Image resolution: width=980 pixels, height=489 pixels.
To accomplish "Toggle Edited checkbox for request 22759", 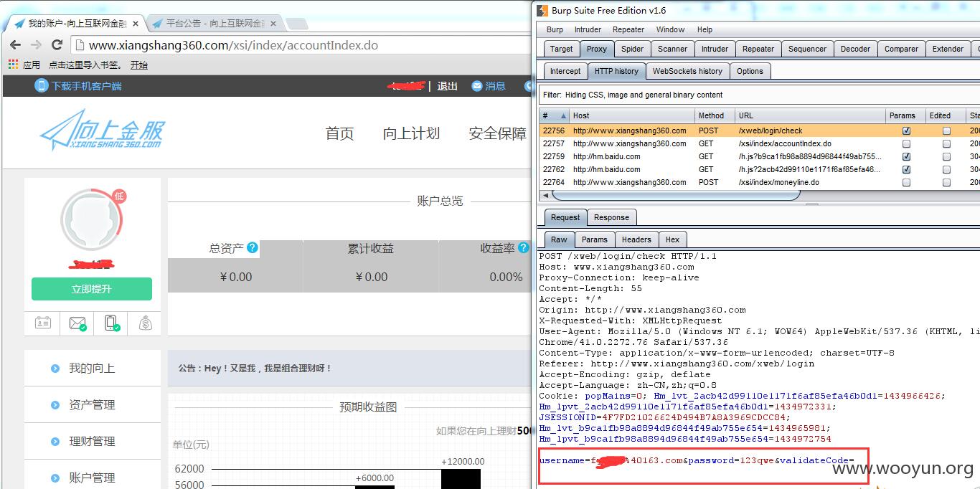I will coord(946,157).
